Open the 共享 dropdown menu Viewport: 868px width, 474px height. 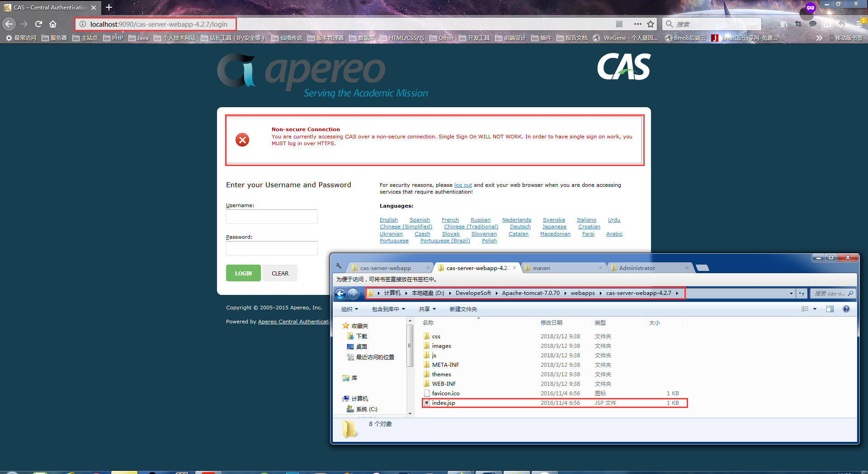point(427,309)
